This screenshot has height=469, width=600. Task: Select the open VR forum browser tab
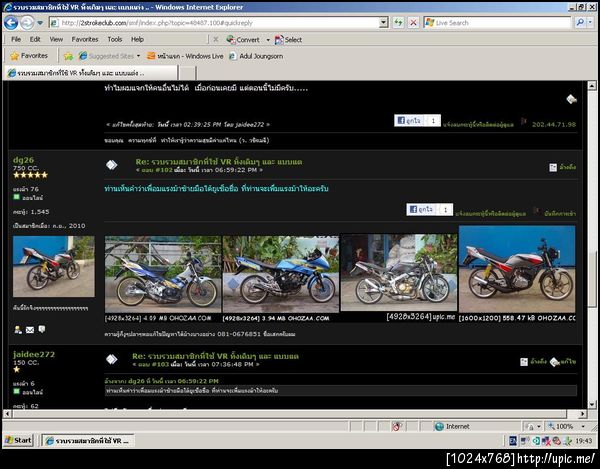91,73
